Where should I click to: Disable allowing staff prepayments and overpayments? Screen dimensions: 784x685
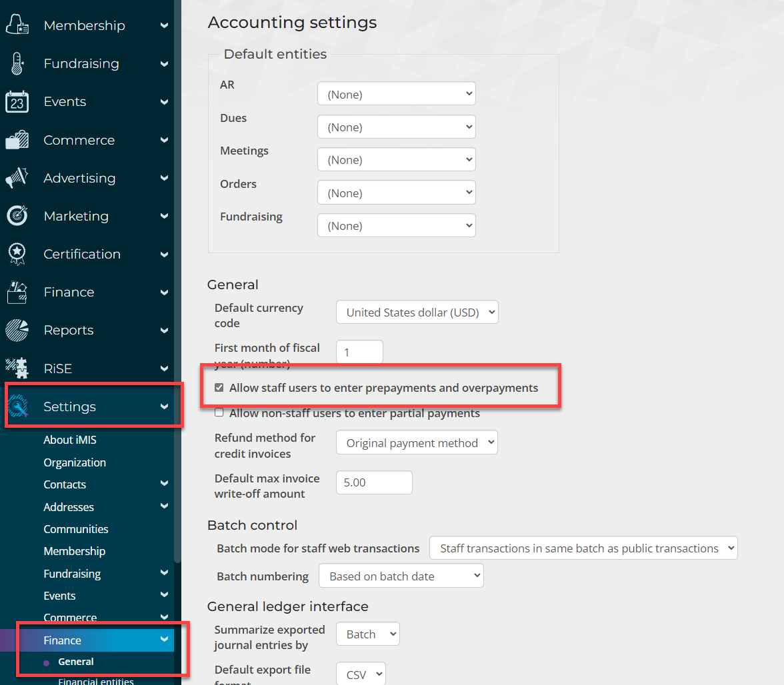[x=219, y=386]
